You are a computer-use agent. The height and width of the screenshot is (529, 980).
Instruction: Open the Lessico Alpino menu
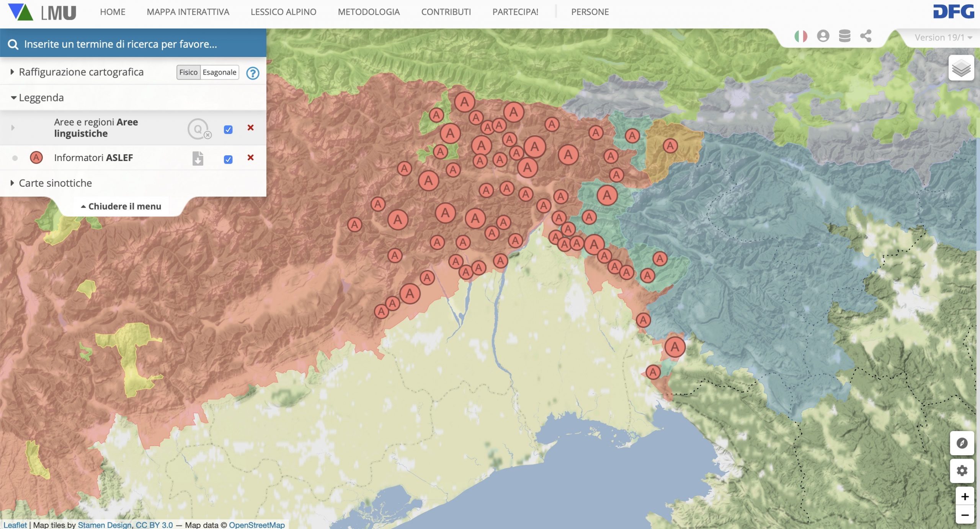point(283,12)
